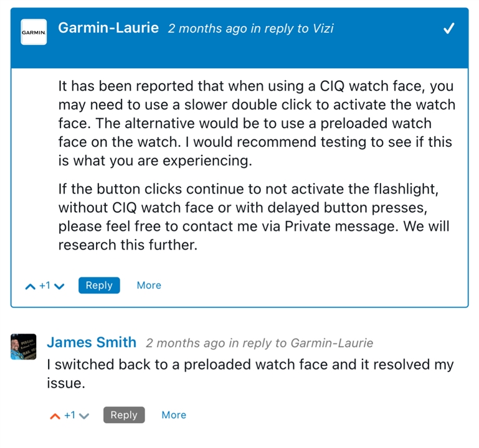Click the '2 months ago' timestamp on James Smith's comment
This screenshot has height=448, width=479.
coord(186,343)
